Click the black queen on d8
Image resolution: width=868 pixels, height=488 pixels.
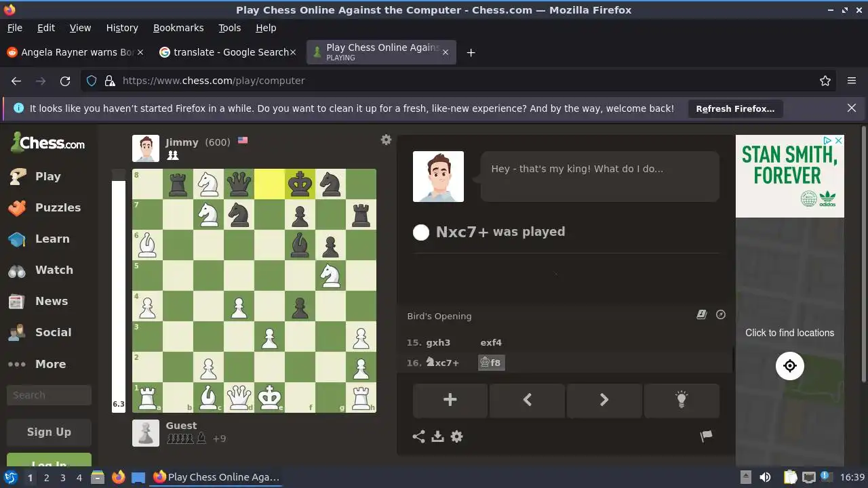point(239,184)
